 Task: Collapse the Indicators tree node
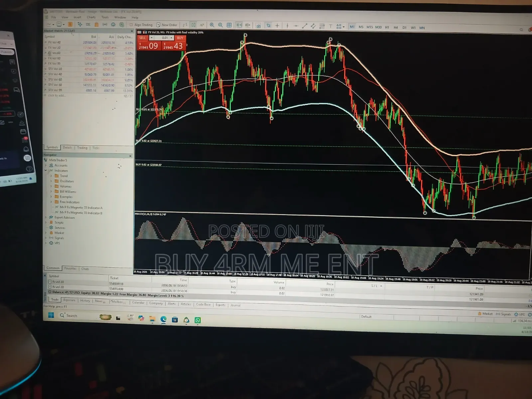click(46, 171)
